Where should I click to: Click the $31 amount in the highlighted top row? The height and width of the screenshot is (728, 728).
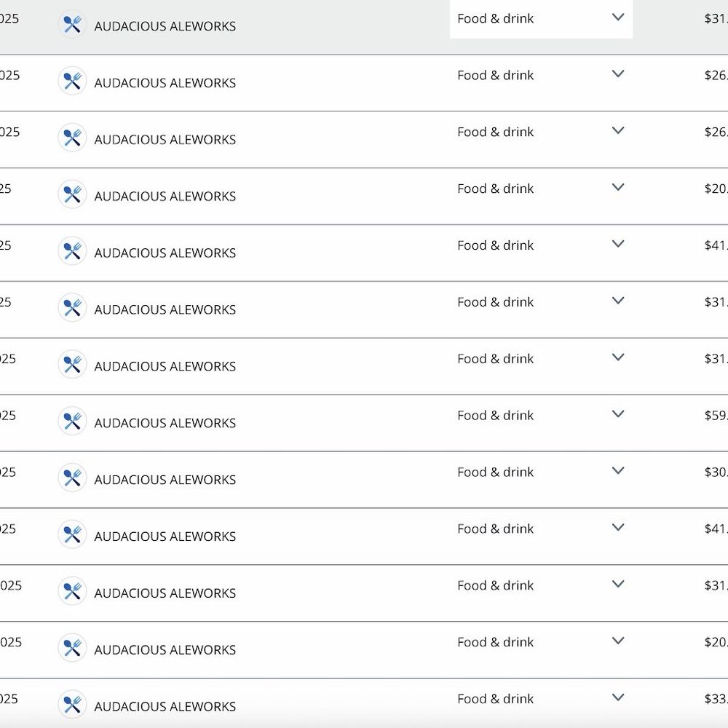coord(716,19)
